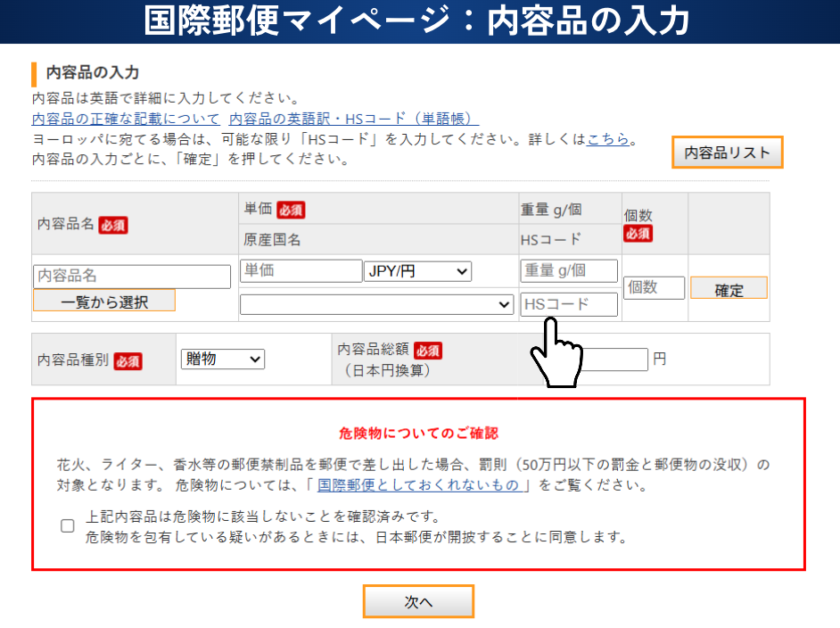
Task: Open the 内容品の正確な記載について link
Action: tap(126, 119)
